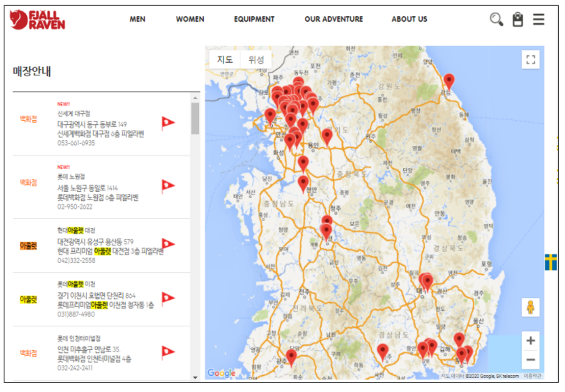Click the 아울렛 label beside 롯데아울렛 이천

28,299
